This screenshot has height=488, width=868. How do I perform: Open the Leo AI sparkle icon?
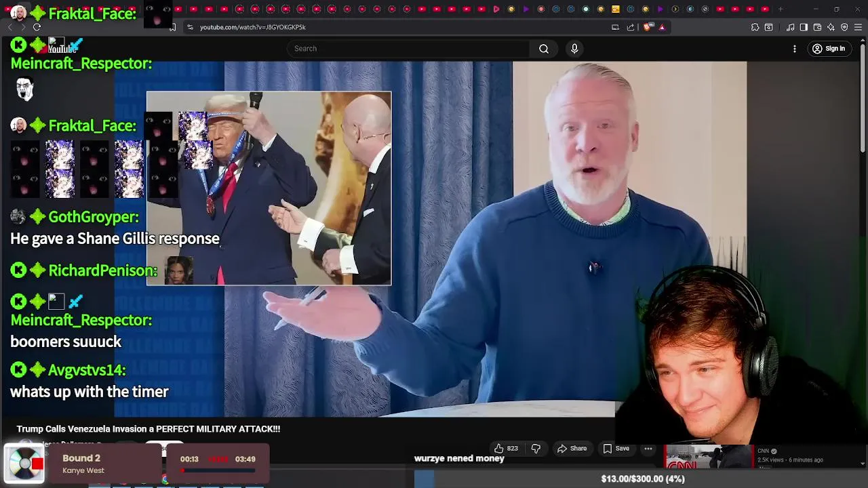(831, 27)
